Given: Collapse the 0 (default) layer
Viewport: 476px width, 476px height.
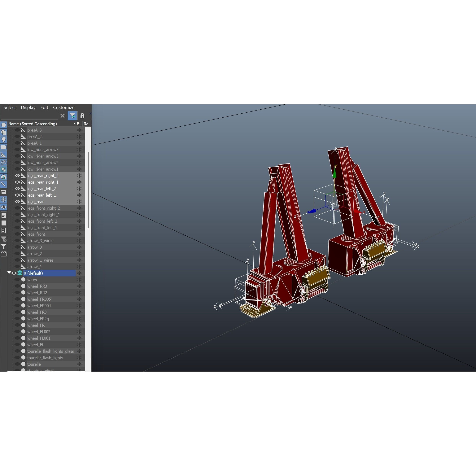Looking at the screenshot, I should 9,273.
